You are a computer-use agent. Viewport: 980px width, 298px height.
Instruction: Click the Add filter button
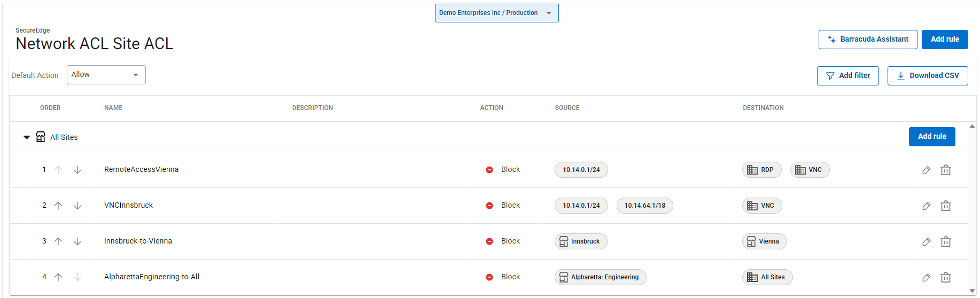pos(847,76)
